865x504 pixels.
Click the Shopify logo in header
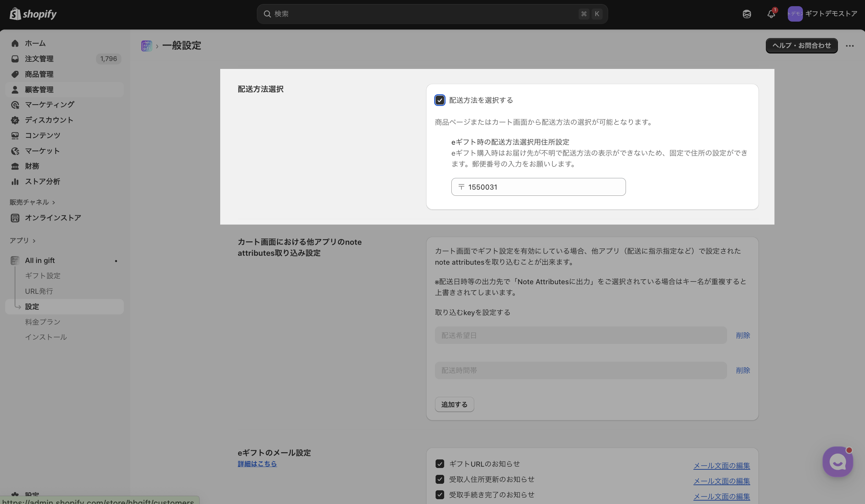click(33, 14)
